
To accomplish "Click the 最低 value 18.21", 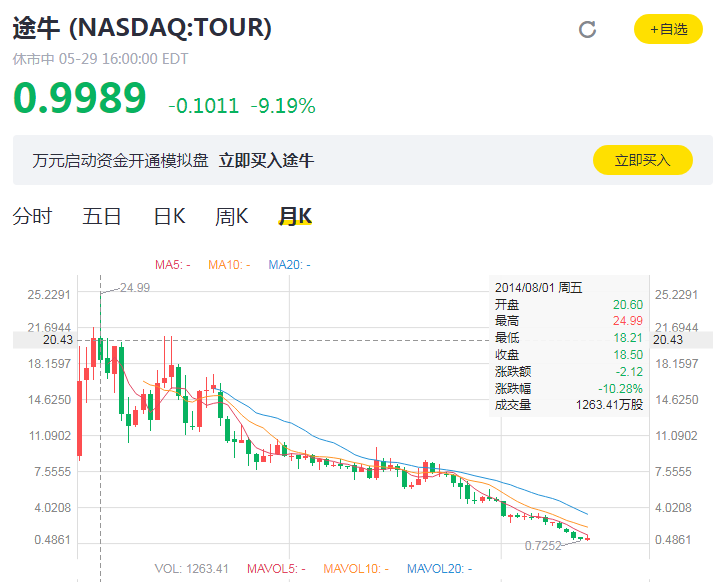I will (628, 338).
